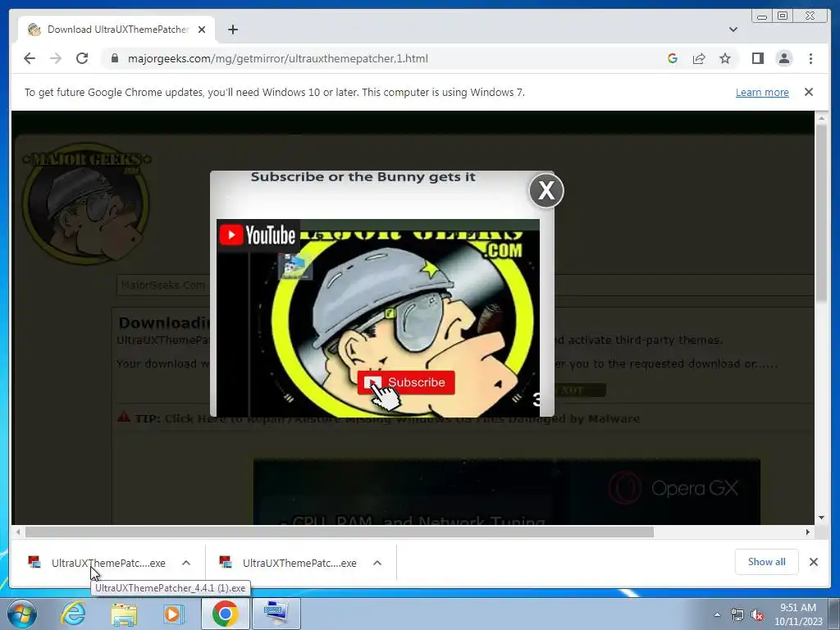Click the Chrome taskbar icon
The height and width of the screenshot is (630, 840).
[225, 614]
